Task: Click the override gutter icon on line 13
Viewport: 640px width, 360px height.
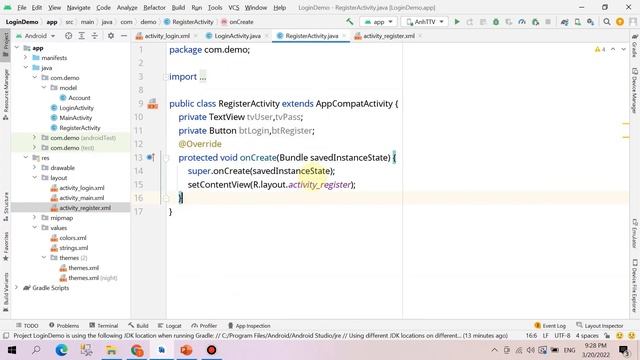Action: (x=151, y=157)
